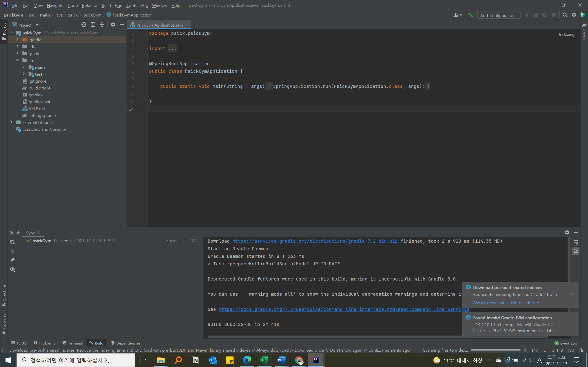Click the Search Everywhere magnifier icon
588x367 pixels.
tap(565, 15)
